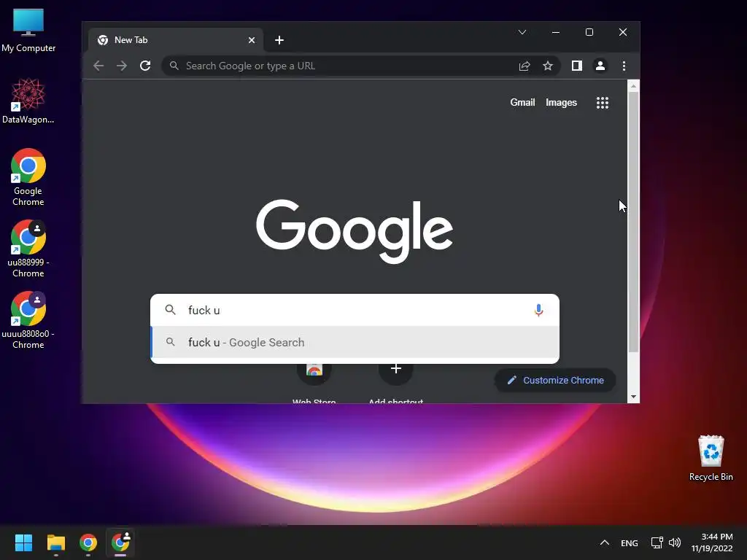Viewport: 747px width, 560px height.
Task: Bookmark this tab with the star icon
Action: tap(548, 66)
